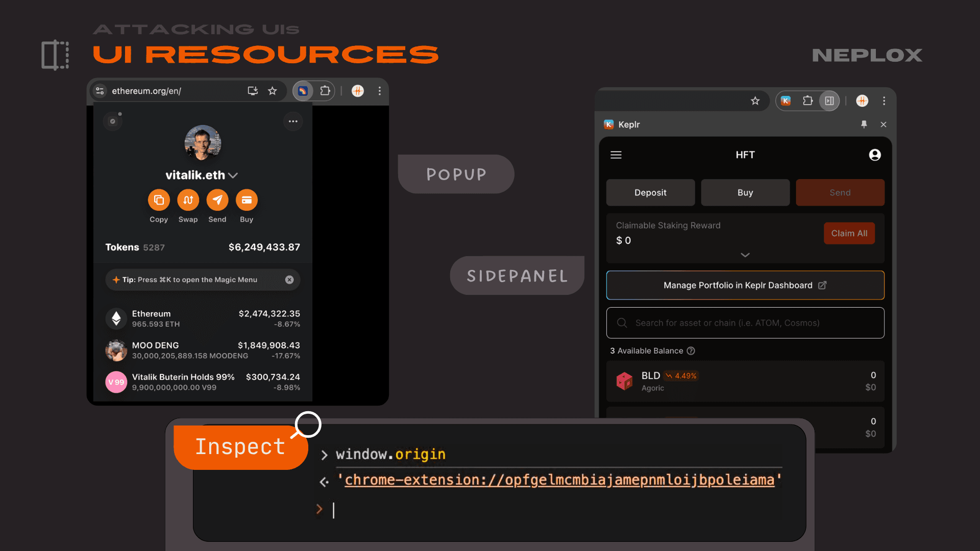Screen dimensions: 980x551
Task: Select the Copy icon in the wallet popup
Action: (x=159, y=201)
